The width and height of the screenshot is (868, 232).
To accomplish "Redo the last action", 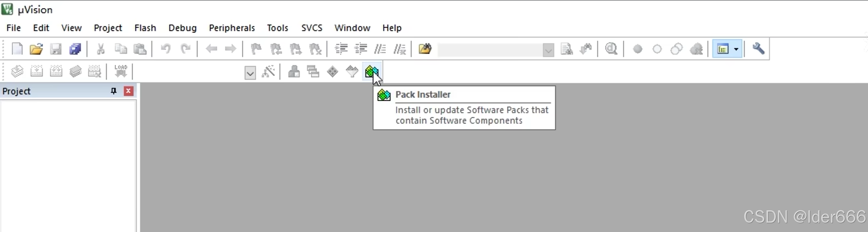I will (x=186, y=49).
